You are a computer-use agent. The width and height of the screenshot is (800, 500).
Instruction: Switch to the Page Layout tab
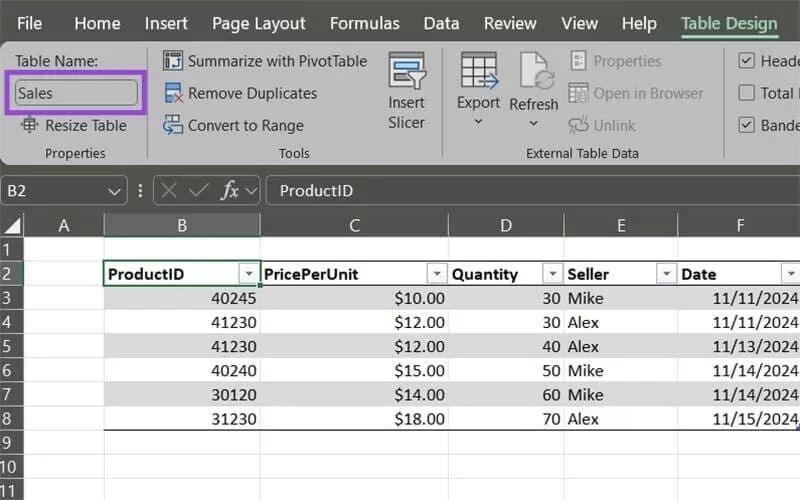point(258,23)
